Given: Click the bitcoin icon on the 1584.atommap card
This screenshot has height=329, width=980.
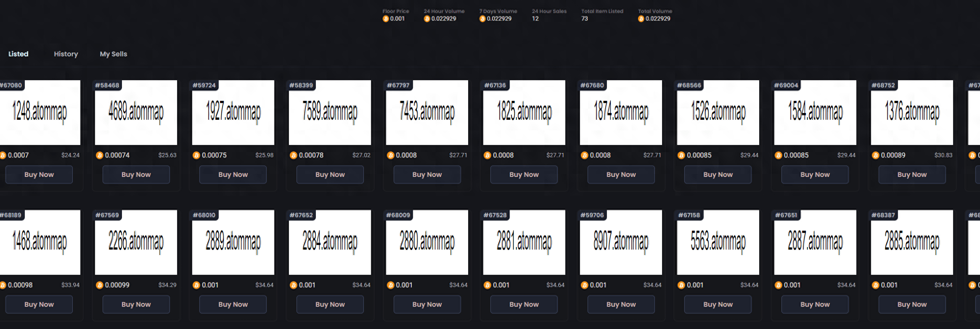Looking at the screenshot, I should 779,155.
